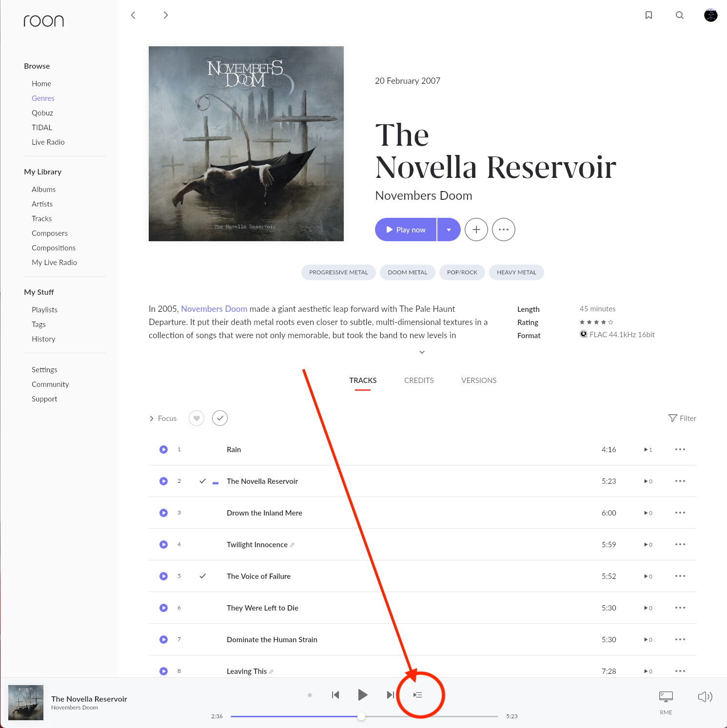727x728 pixels.
Task: Open the volume speaker control
Action: 705,696
